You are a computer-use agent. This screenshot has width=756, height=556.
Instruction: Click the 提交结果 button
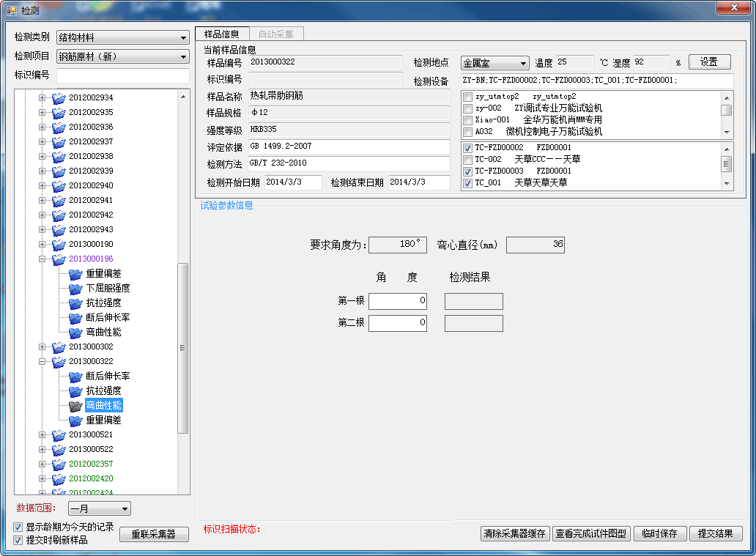[716, 534]
